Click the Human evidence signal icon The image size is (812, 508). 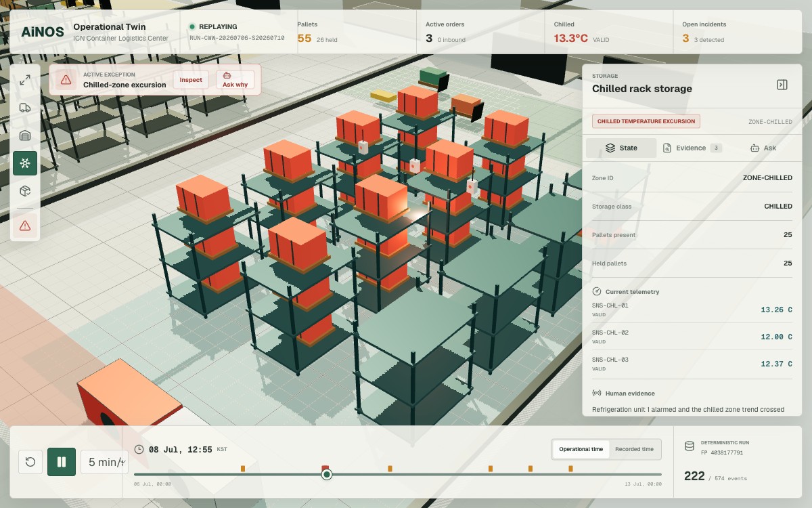[x=597, y=393]
